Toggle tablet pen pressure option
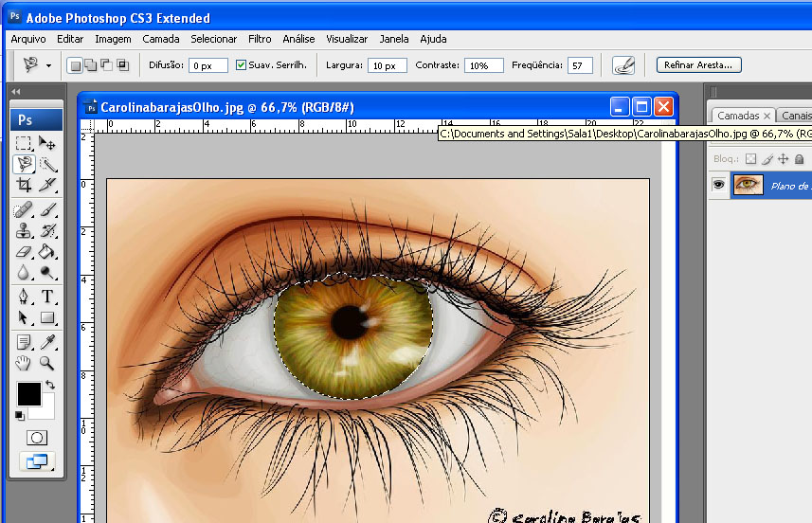The width and height of the screenshot is (812, 523). 623,65
